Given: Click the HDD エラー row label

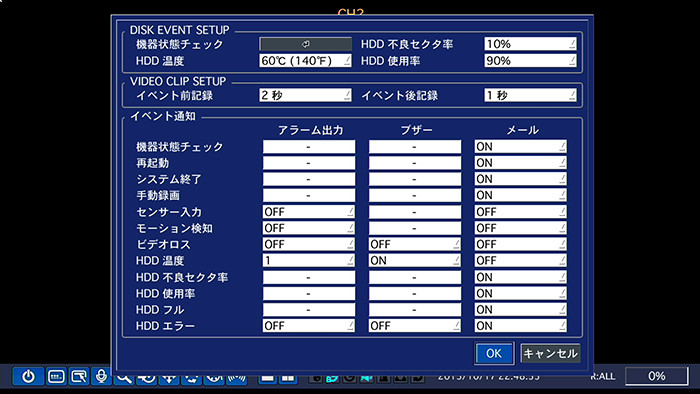Looking at the screenshot, I should (165, 326).
